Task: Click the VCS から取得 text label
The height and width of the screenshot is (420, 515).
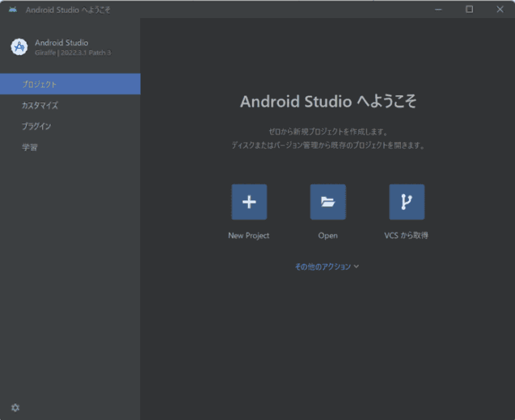Action: 406,235
